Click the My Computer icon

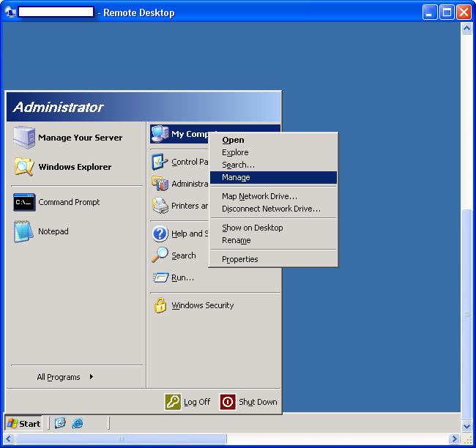click(x=160, y=133)
